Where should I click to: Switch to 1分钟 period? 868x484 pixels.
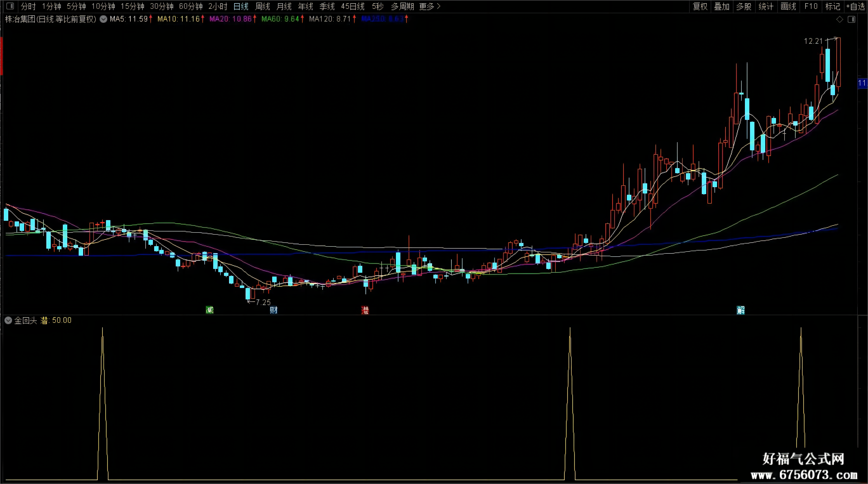click(x=51, y=6)
